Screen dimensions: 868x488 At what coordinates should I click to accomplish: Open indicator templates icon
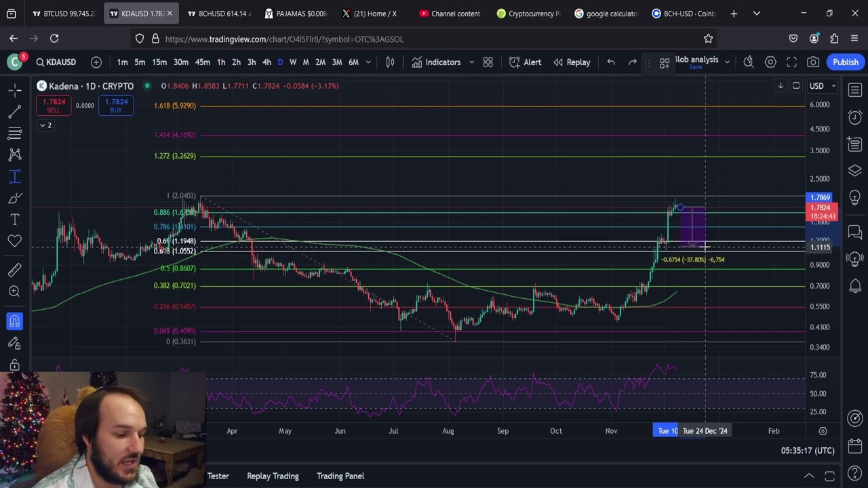point(488,62)
